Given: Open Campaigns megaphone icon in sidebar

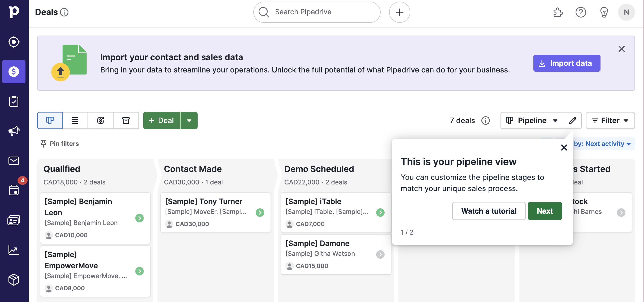Looking at the screenshot, I should pos(14,131).
